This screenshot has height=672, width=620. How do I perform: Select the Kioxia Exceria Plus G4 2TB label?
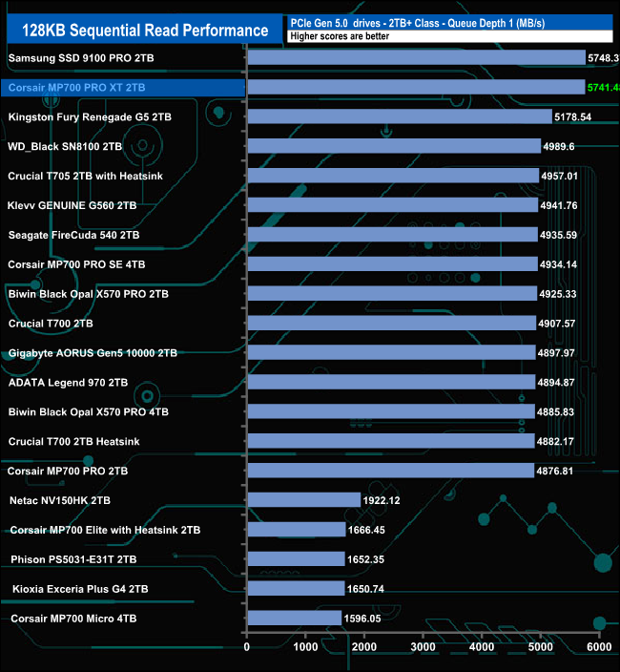click(x=80, y=589)
